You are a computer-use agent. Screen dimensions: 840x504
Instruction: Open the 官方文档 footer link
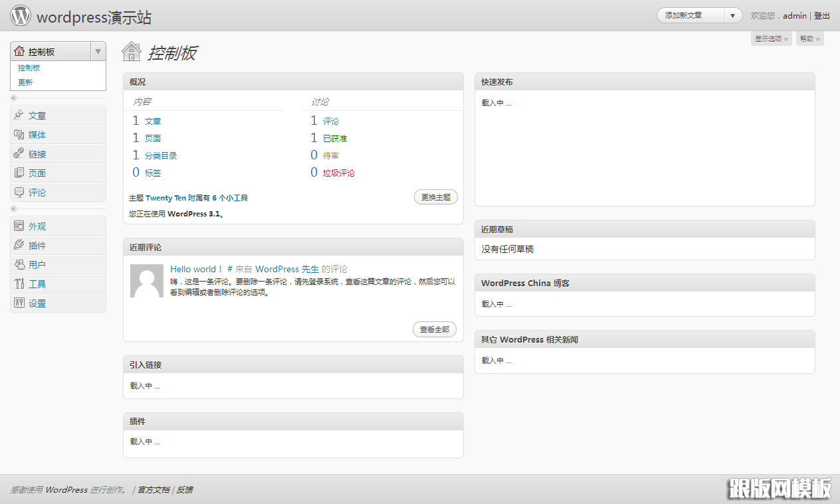pyautogui.click(x=154, y=490)
